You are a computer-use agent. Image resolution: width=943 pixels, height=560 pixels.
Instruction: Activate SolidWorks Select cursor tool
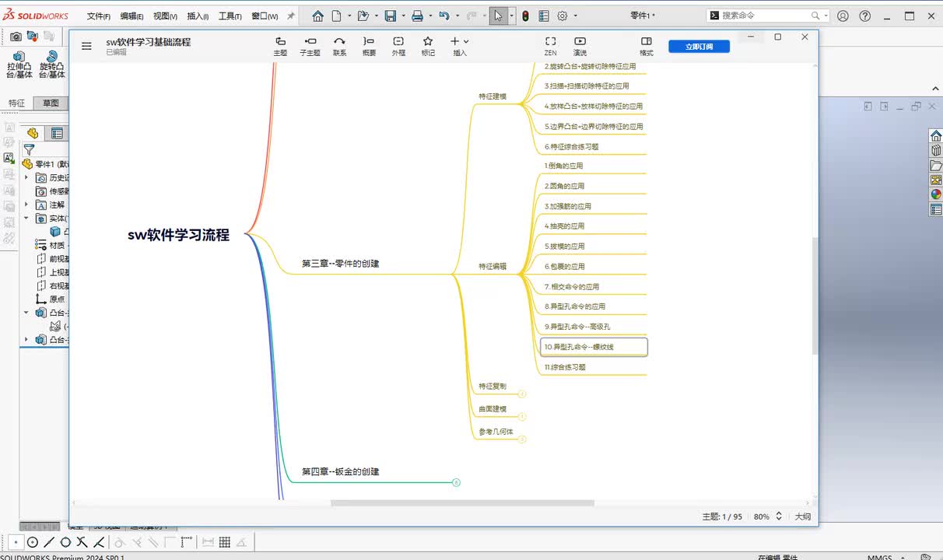click(498, 16)
